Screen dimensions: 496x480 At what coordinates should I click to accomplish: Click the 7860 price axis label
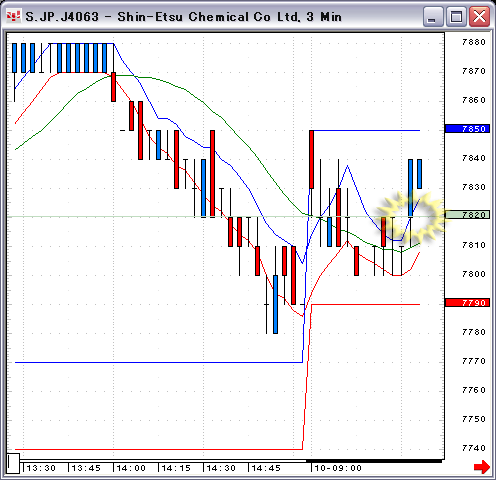pyautogui.click(x=474, y=100)
